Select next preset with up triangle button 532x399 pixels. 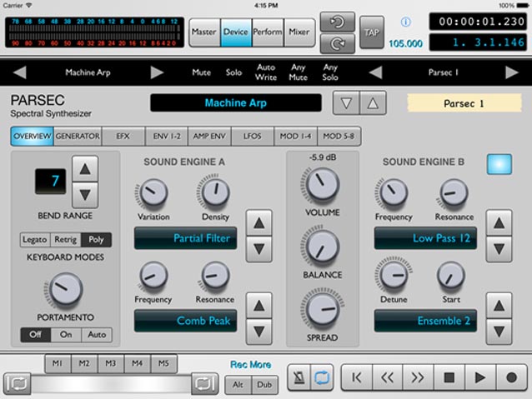(373, 103)
